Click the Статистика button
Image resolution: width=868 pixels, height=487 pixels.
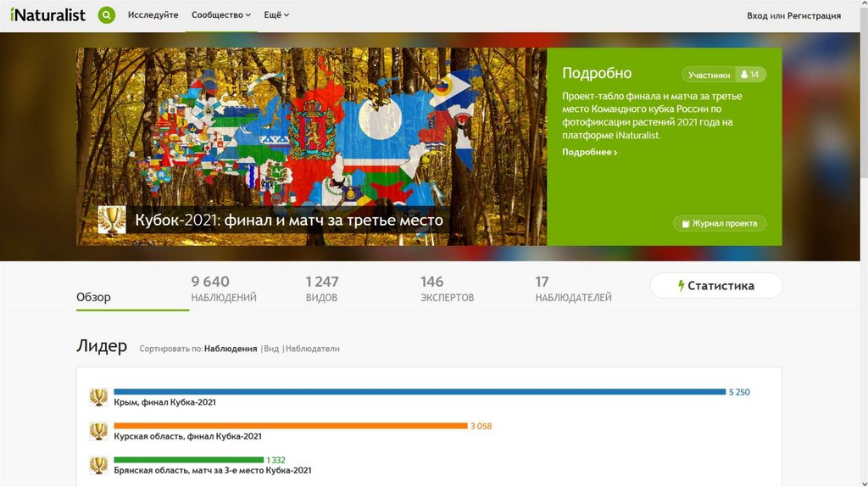[715, 286]
